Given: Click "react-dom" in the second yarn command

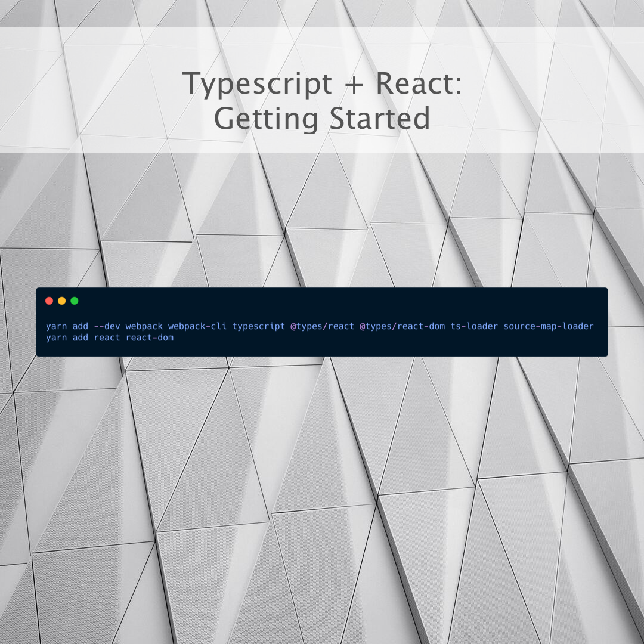Looking at the screenshot, I should (x=150, y=338).
